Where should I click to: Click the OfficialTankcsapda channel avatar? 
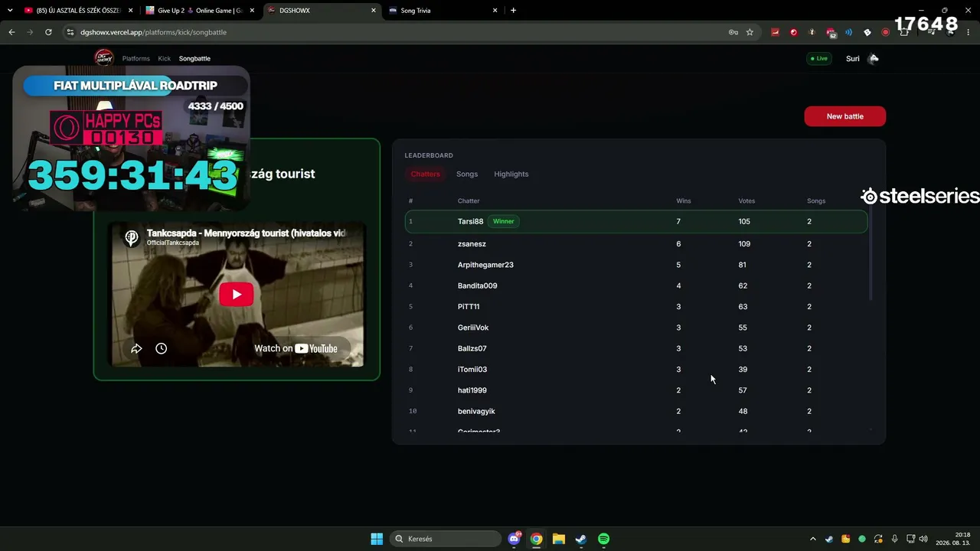(132, 237)
